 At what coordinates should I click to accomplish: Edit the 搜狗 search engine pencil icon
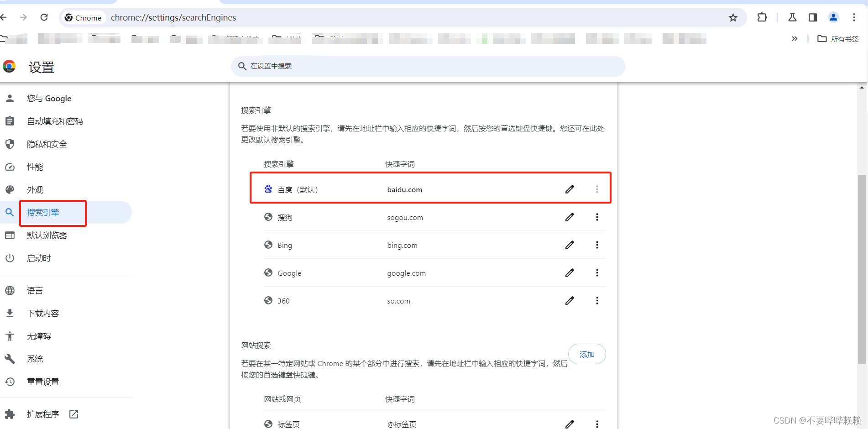pyautogui.click(x=570, y=217)
